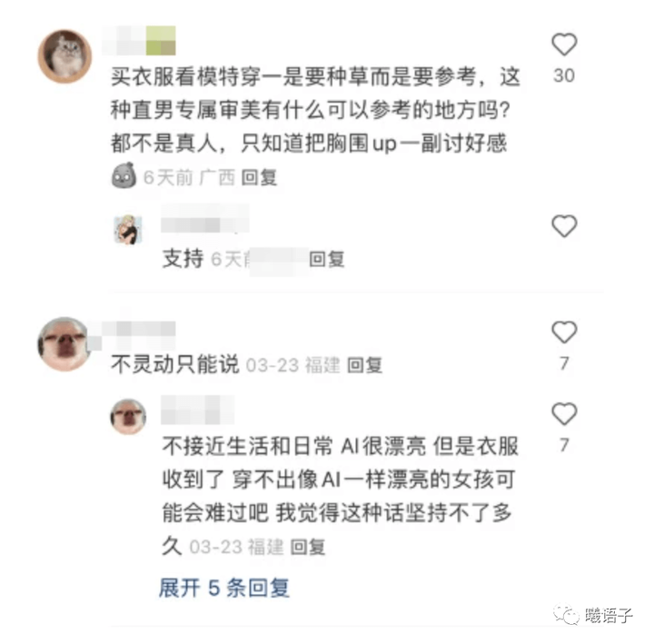Like the 30-like comment about model clothing
Image resolution: width=654 pixels, height=644 pixels.
[x=564, y=45]
